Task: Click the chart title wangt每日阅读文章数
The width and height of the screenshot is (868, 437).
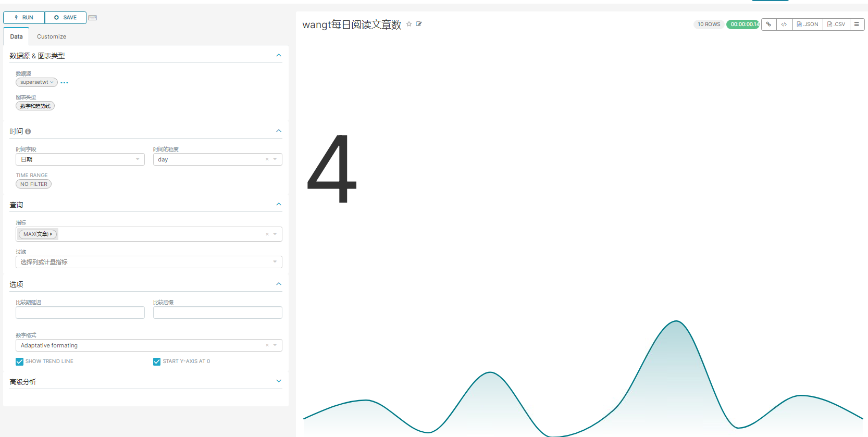Action: point(352,24)
